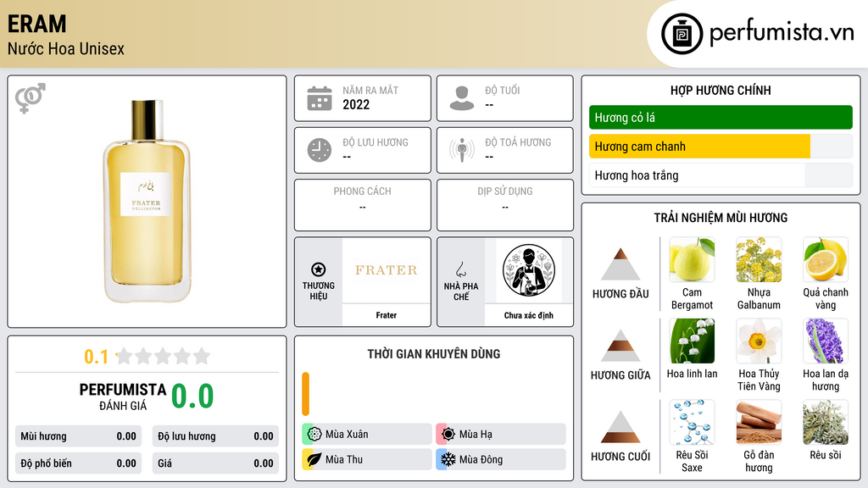Select the Mùa Đông snowflake season item
This screenshot has width=868, height=488.
501,459
